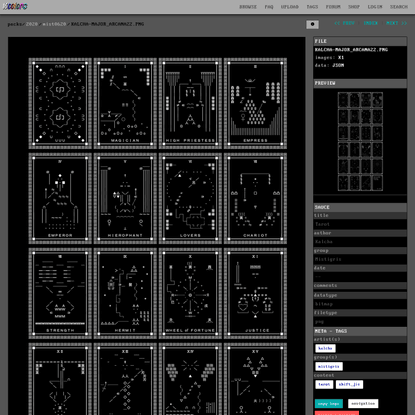Select the tarot content tag

pos(324,384)
